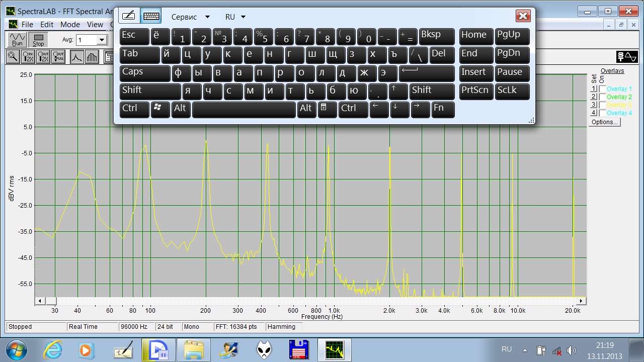This screenshot has width=644, height=362.
Task: Enable Overlay 3 checkbox
Action: point(602,105)
